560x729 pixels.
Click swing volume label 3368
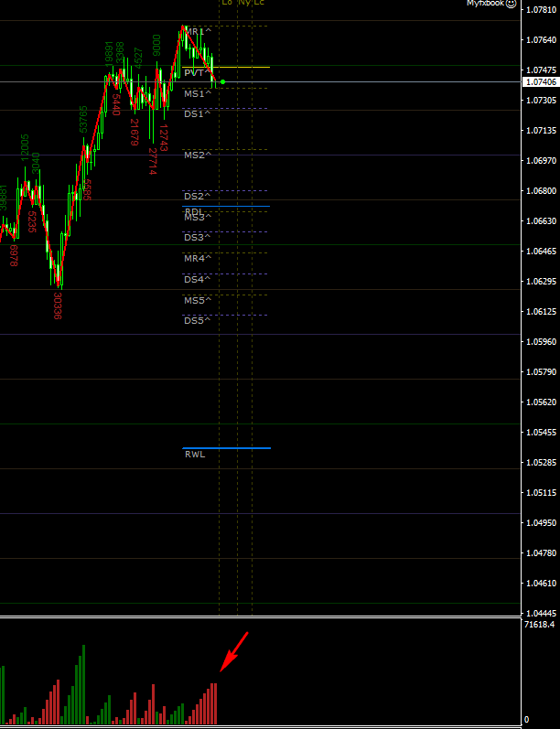120,54
